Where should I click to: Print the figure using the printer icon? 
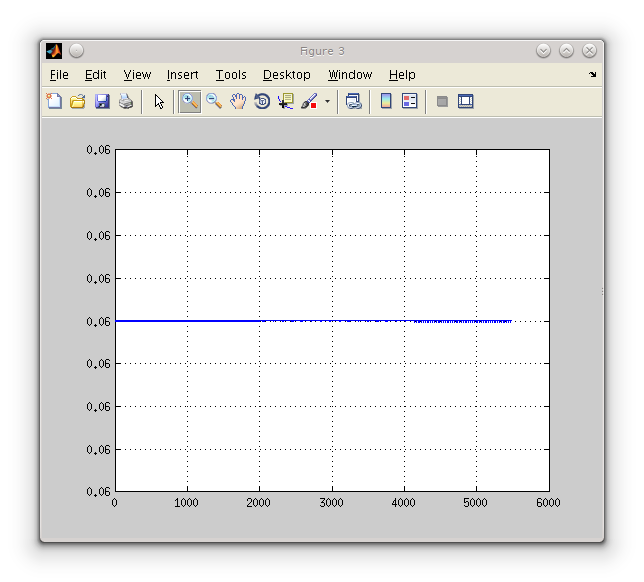point(126,101)
